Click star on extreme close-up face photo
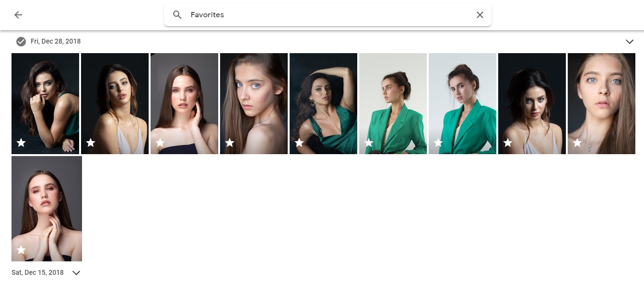 [x=577, y=143]
